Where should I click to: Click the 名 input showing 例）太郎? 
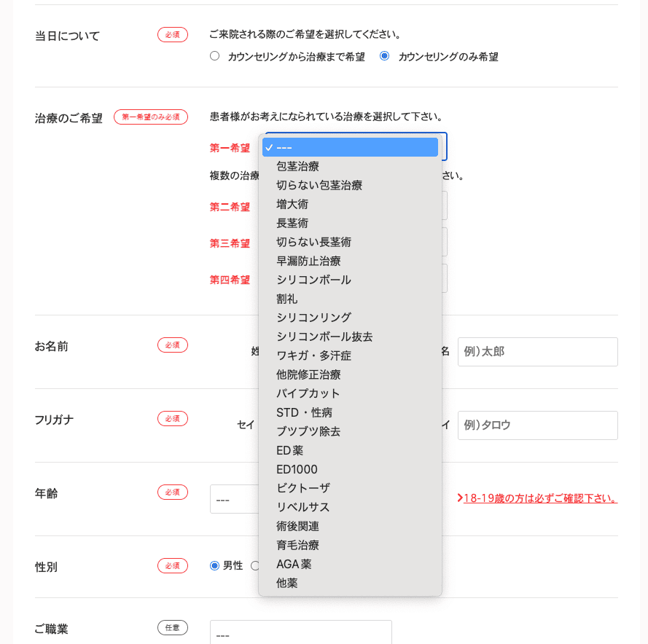point(537,352)
